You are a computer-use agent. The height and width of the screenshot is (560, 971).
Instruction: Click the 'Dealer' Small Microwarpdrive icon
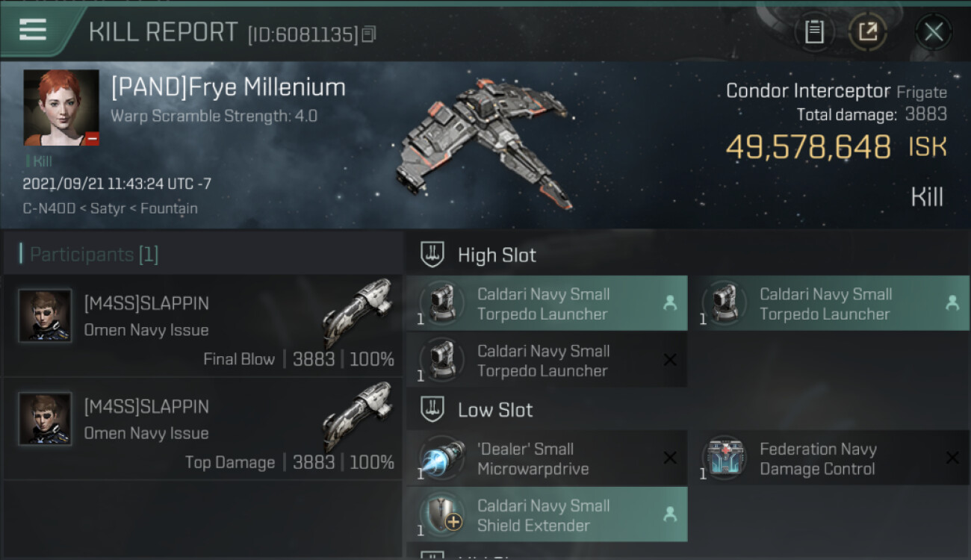click(441, 458)
